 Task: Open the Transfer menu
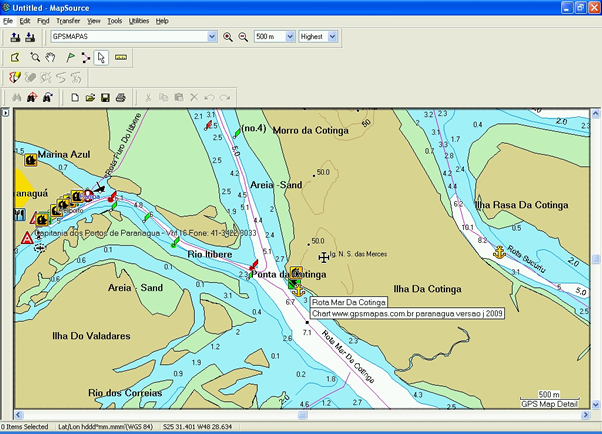pos(68,20)
